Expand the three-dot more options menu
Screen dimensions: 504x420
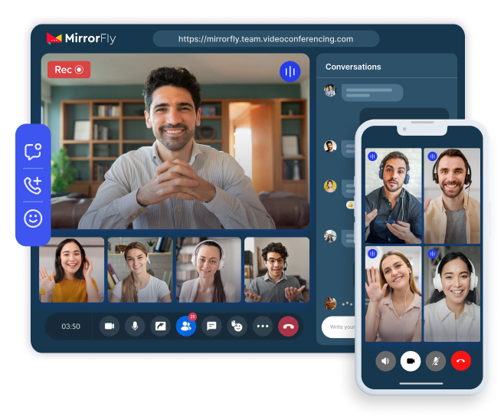click(263, 326)
